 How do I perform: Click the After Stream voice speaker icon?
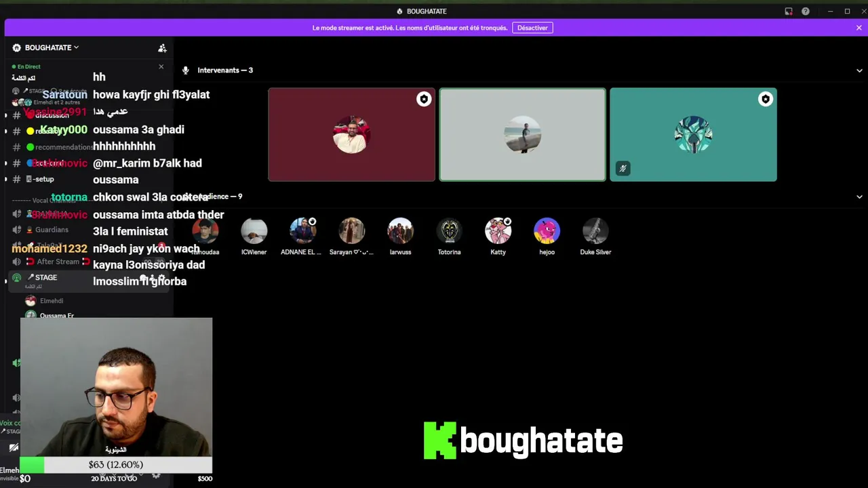tap(16, 262)
